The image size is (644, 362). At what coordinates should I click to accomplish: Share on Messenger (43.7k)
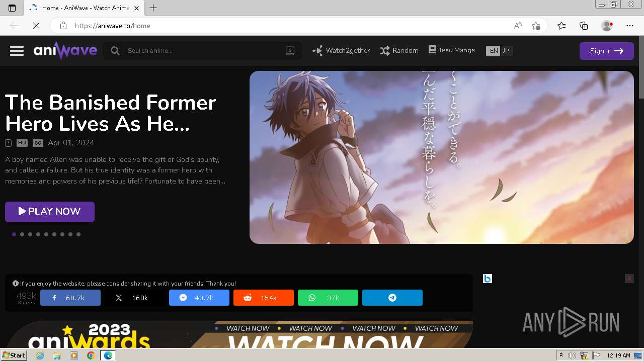(x=199, y=298)
